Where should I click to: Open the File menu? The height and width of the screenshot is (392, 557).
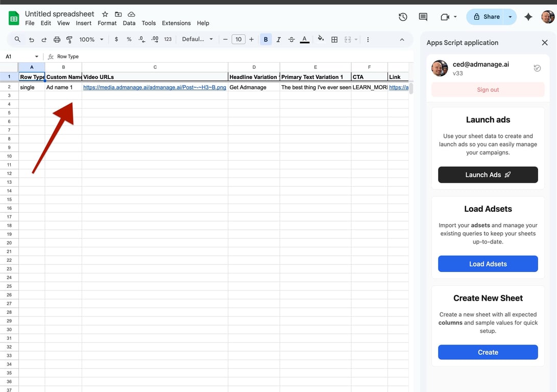click(x=30, y=23)
